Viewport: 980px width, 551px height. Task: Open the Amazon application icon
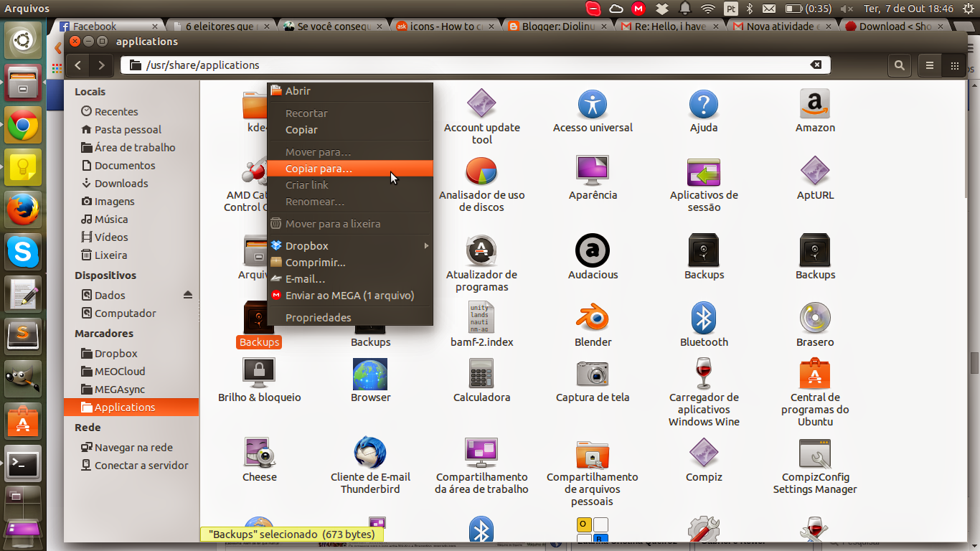815,105
